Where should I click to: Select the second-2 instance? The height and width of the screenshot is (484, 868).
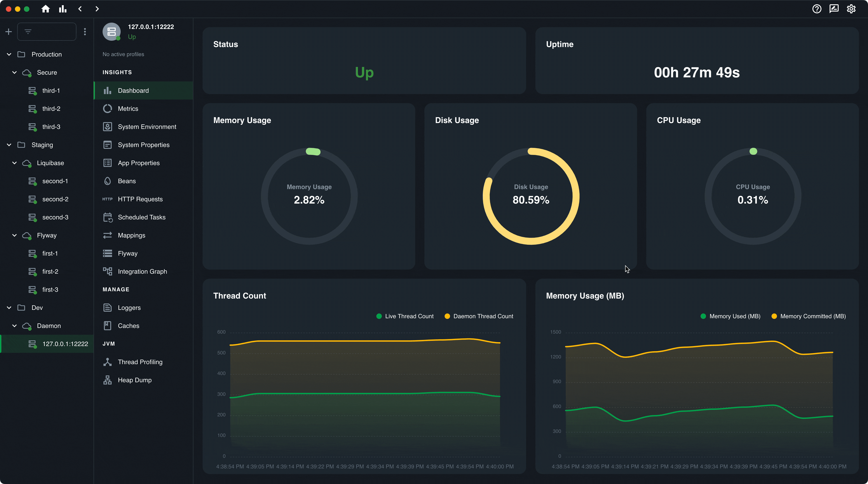point(55,199)
